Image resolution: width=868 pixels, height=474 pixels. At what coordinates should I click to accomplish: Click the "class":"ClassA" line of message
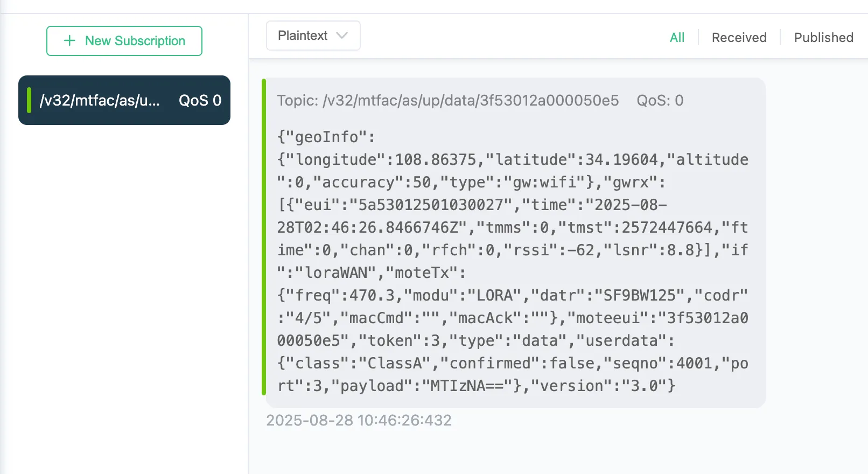(350, 363)
